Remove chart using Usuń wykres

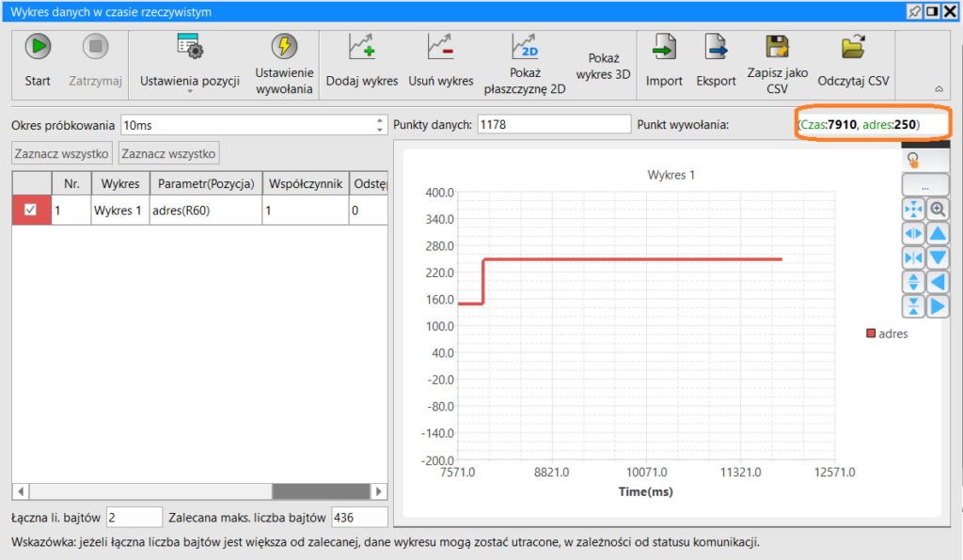coord(440,61)
